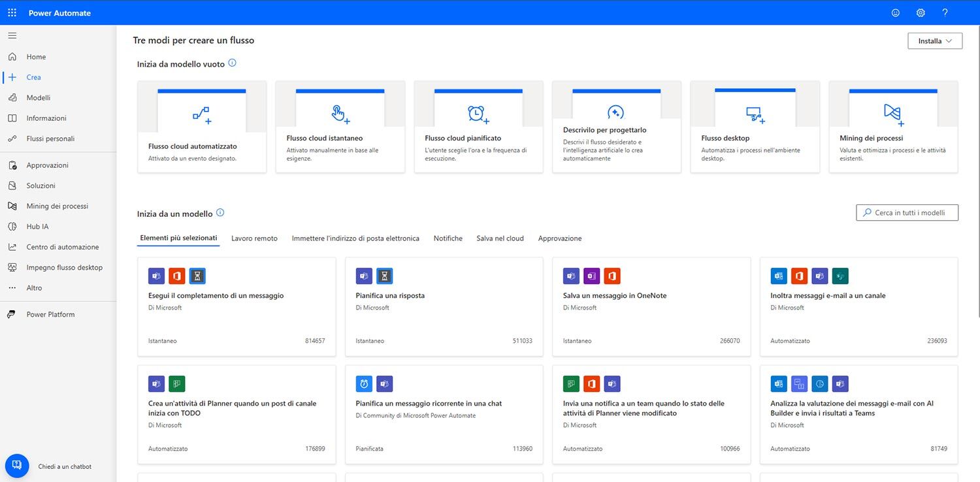Open the Help question mark icon

click(944, 12)
